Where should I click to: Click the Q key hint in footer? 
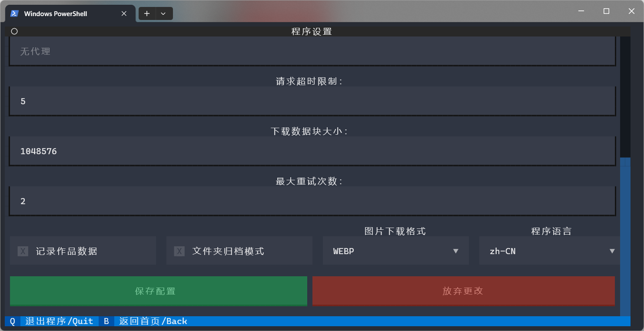13,321
